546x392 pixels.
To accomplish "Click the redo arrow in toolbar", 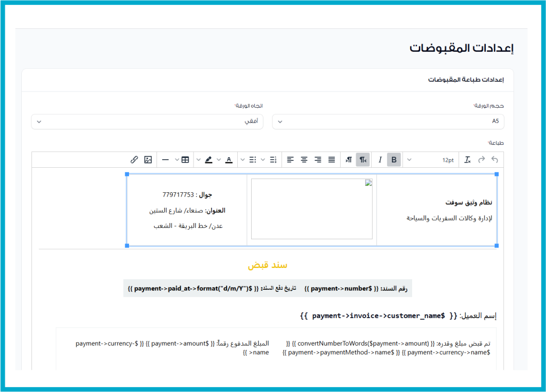I will (x=481, y=160).
